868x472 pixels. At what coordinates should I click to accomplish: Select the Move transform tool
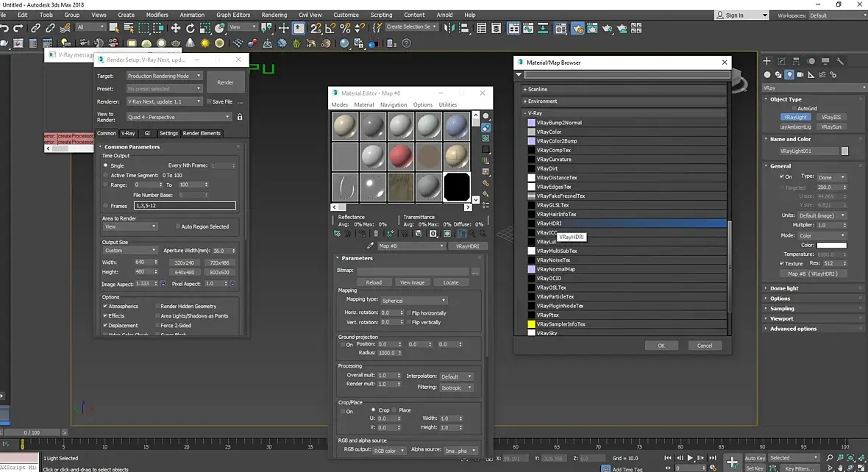(176, 28)
